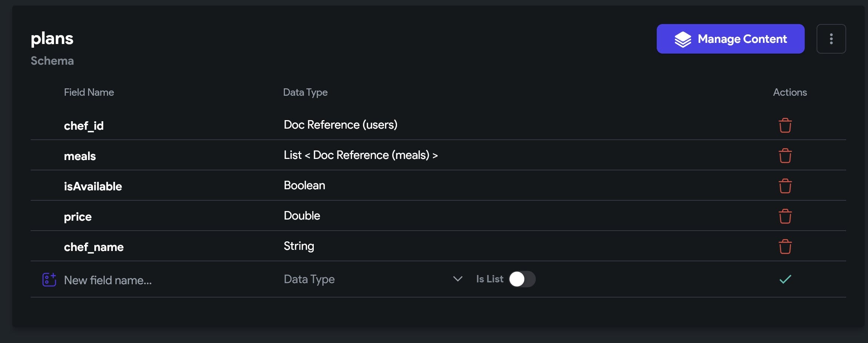Select the meals field row name
The height and width of the screenshot is (343, 868).
tap(80, 156)
